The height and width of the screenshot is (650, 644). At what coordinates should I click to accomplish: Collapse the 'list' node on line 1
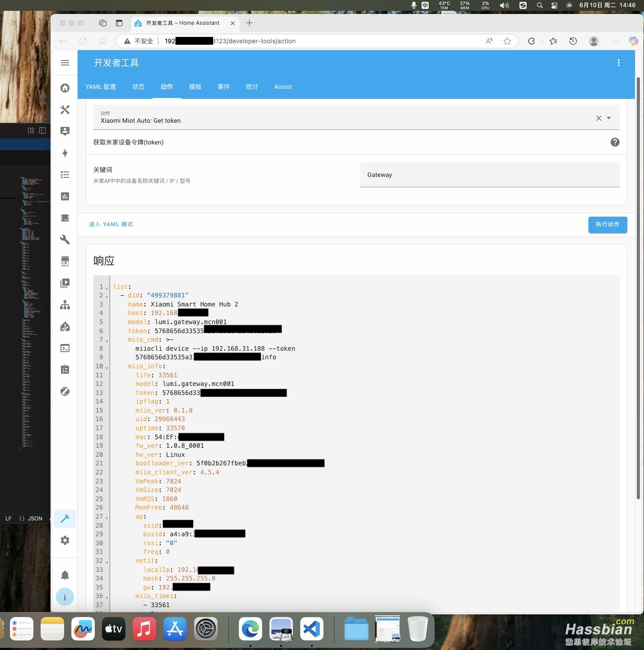pyautogui.click(x=107, y=287)
